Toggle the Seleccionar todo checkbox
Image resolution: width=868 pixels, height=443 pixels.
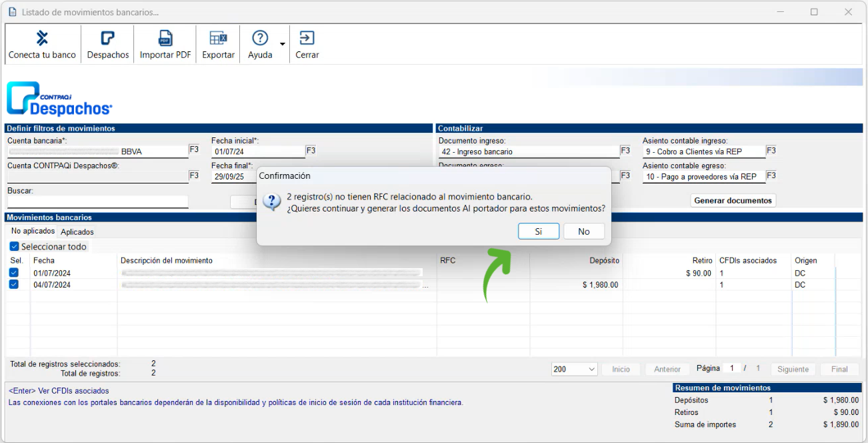point(15,247)
